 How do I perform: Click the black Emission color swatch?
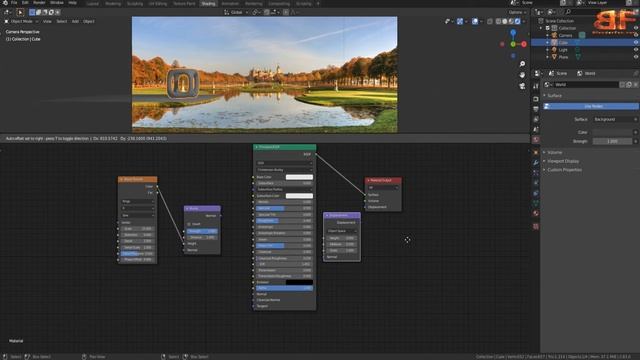(299, 282)
